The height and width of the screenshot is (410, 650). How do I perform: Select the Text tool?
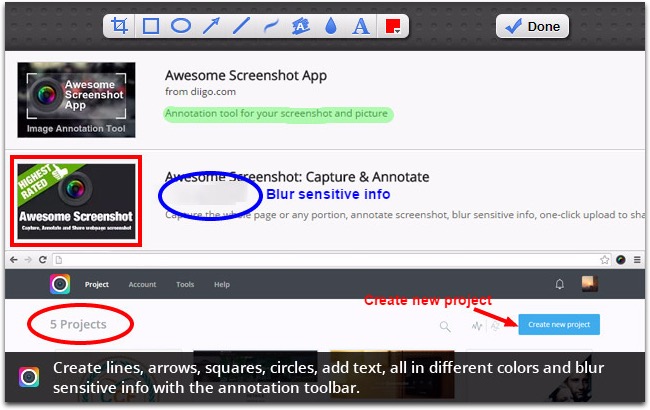pyautogui.click(x=361, y=26)
